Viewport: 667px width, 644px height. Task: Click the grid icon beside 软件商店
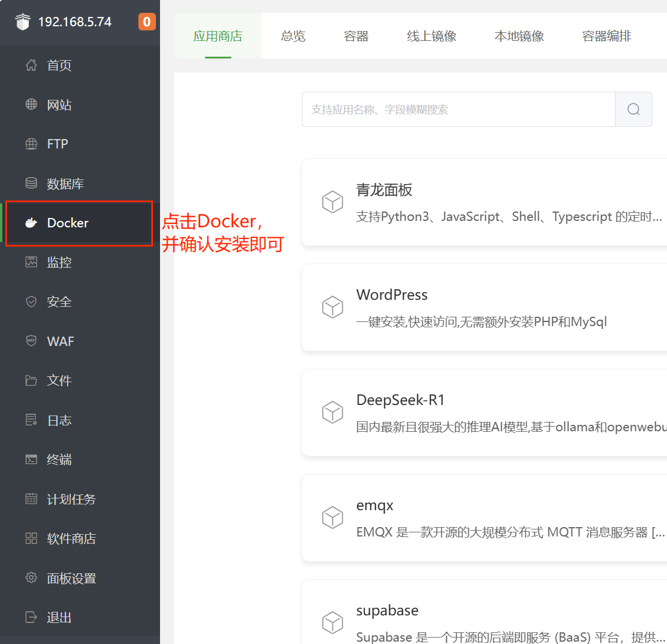point(31,538)
